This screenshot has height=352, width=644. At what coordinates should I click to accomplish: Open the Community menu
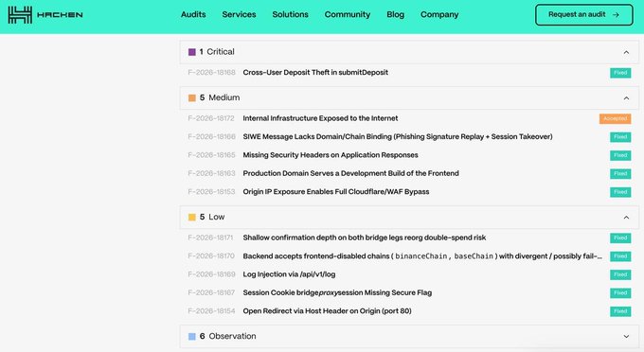coord(348,14)
